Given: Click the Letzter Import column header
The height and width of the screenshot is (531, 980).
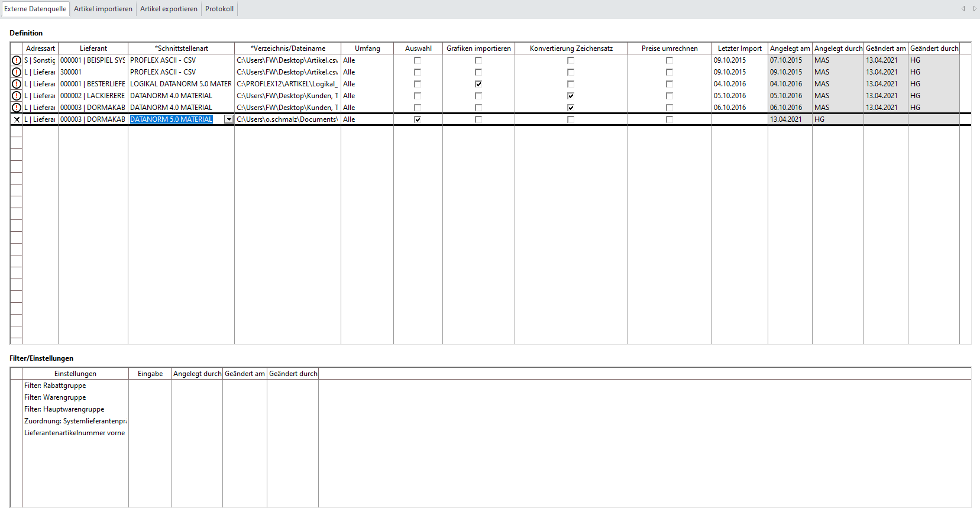Looking at the screenshot, I should point(739,48).
